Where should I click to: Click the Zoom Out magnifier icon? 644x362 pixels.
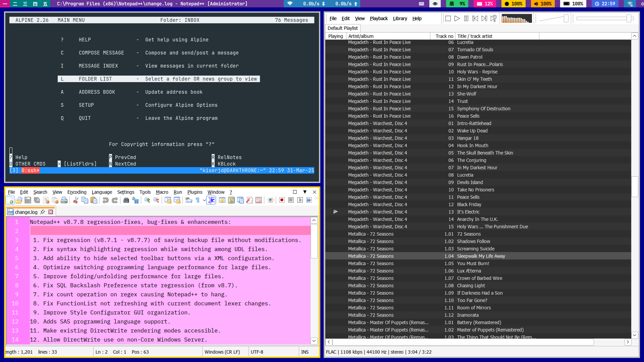tap(156, 200)
